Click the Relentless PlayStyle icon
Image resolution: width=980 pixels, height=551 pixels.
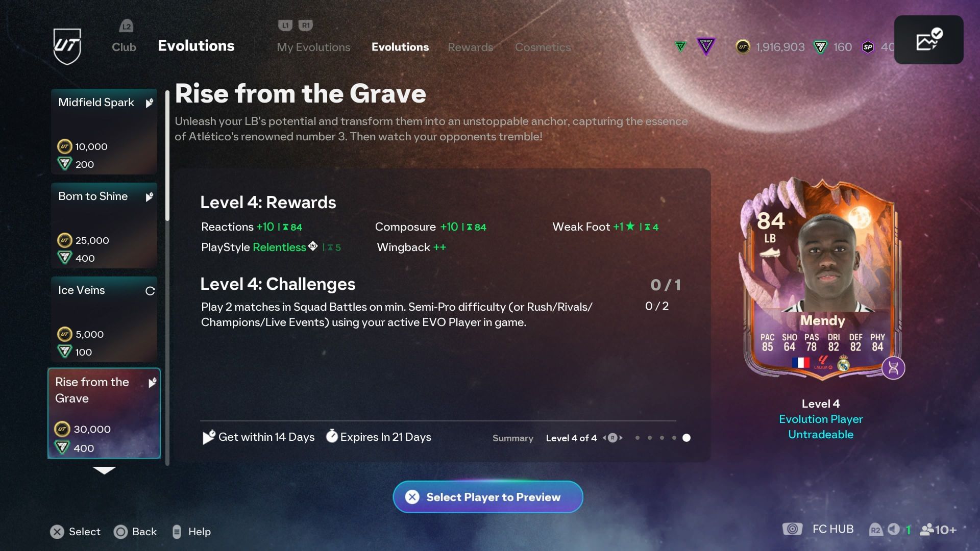(313, 246)
